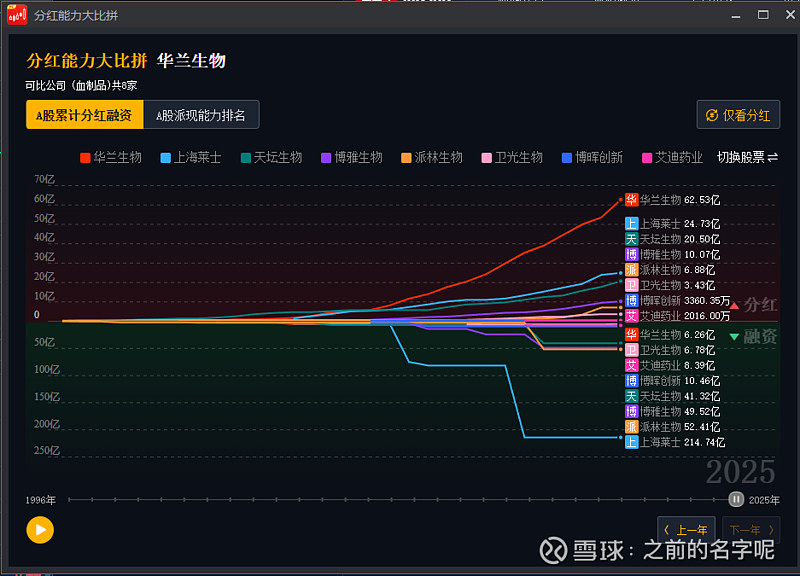Click the 华 badge for 华兰生物 6.26亿 financing
This screenshot has width=800, height=576.
point(632,334)
